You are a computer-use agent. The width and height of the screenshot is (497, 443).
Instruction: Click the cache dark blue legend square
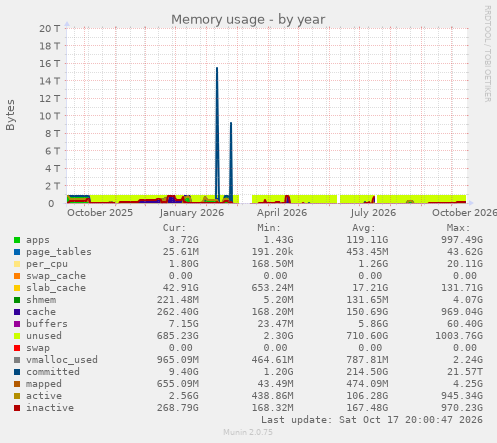tap(17, 312)
